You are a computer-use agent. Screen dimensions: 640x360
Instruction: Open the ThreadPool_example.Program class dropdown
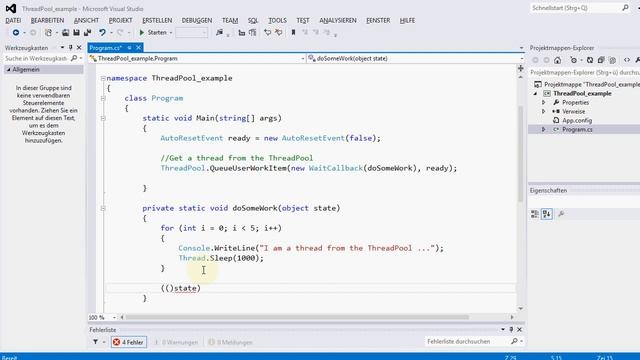[303, 59]
